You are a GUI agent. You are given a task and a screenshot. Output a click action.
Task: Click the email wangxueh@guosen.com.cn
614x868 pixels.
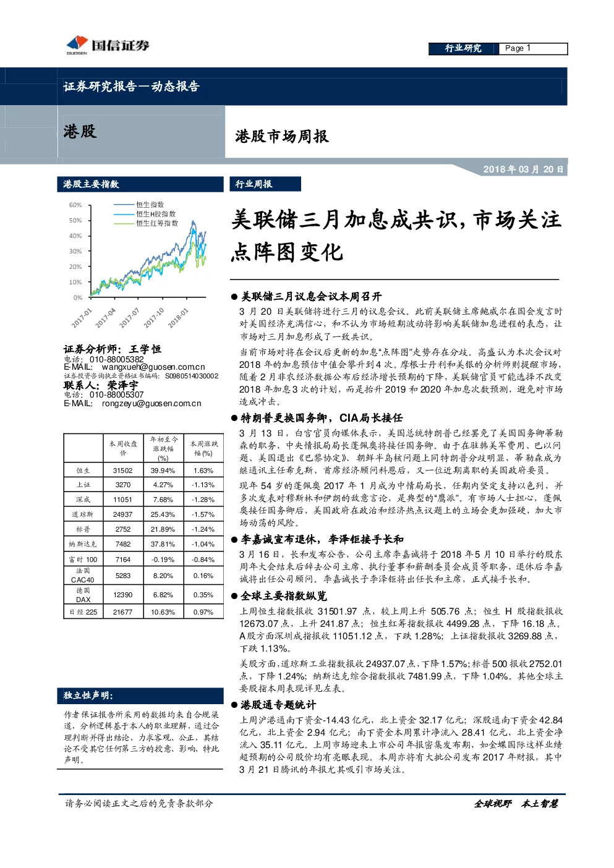pyautogui.click(x=153, y=367)
